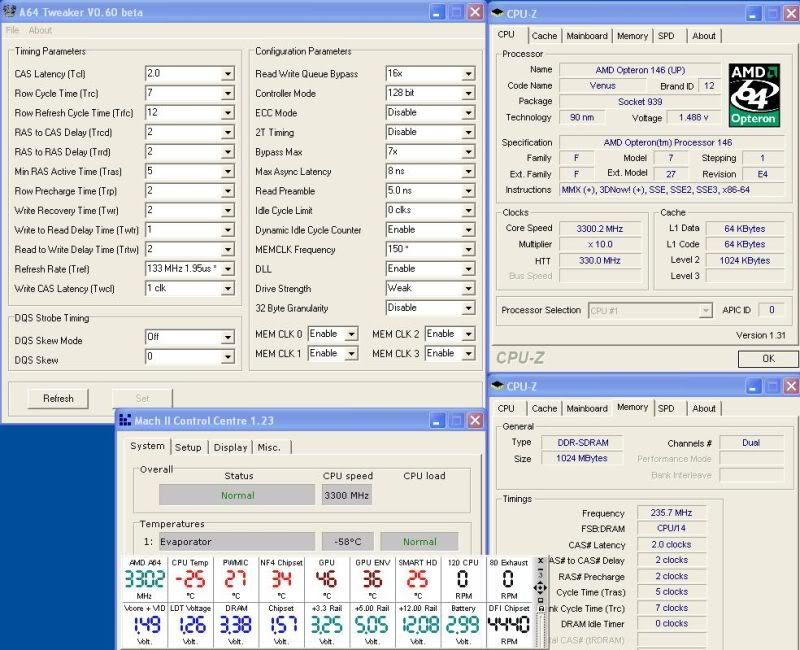Open SPD tab in lower CPU-Z window
The image size is (800, 650).
(666, 408)
